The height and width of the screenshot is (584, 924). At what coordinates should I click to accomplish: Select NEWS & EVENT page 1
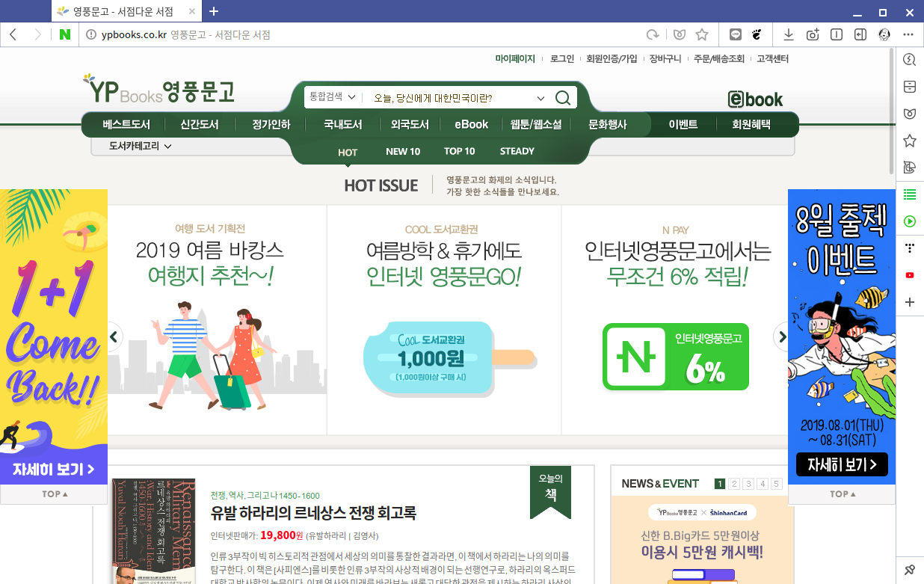coord(720,484)
